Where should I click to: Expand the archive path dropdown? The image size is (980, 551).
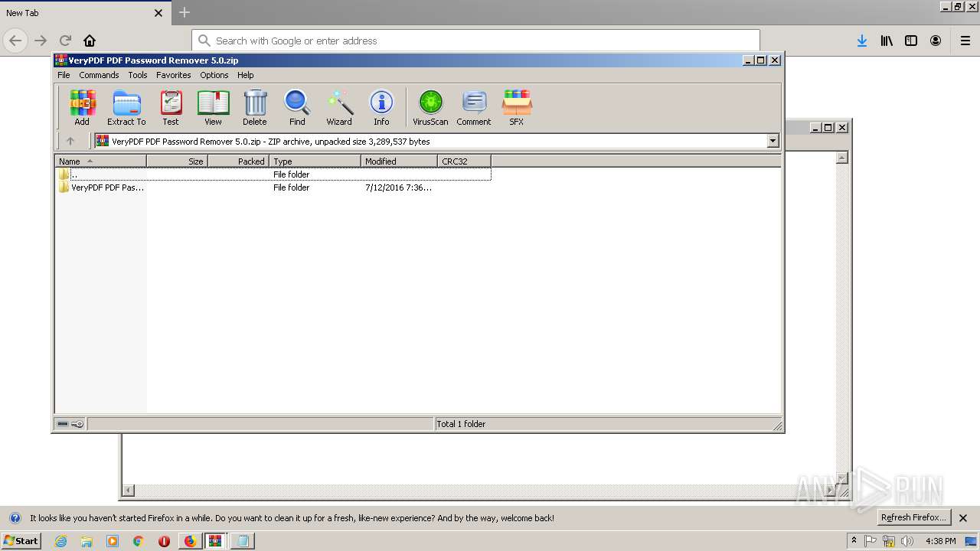[773, 141]
